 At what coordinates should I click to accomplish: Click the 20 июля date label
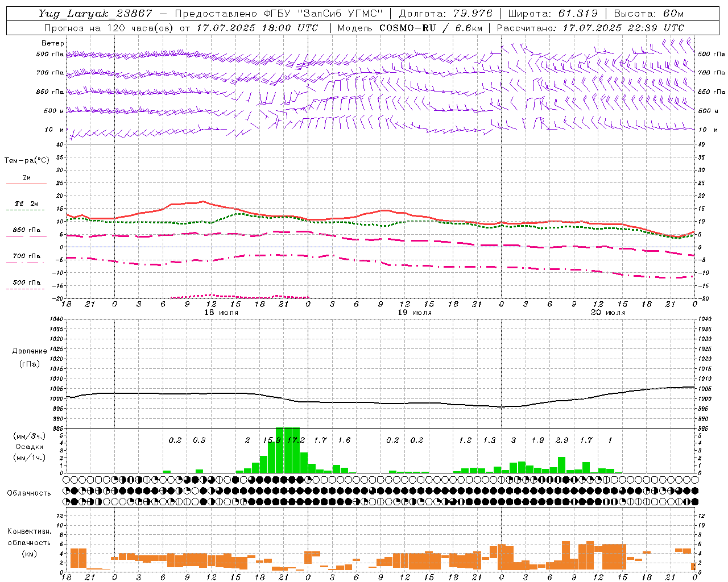tap(608, 313)
